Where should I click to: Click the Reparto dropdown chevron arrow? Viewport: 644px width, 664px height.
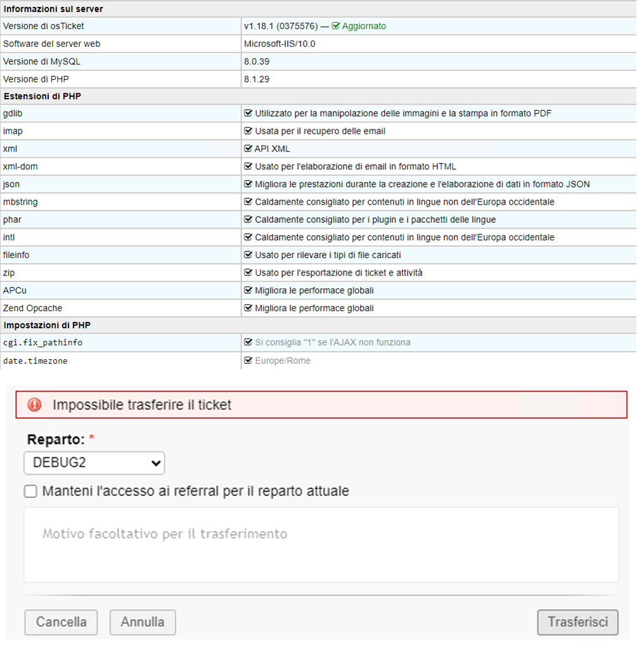tap(156, 463)
